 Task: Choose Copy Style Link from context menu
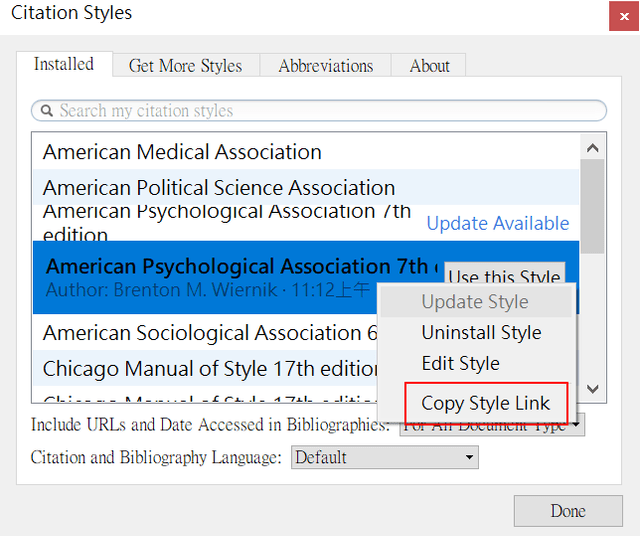(x=486, y=403)
